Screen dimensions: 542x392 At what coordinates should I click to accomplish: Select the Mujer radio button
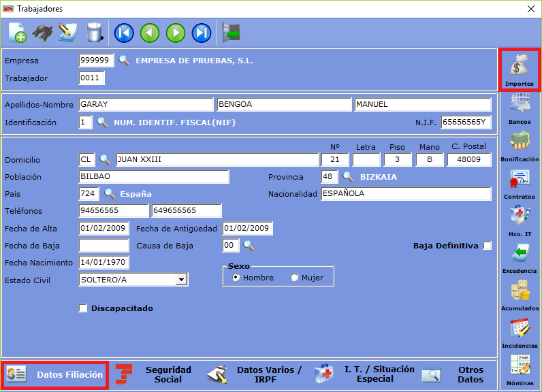[x=295, y=278]
